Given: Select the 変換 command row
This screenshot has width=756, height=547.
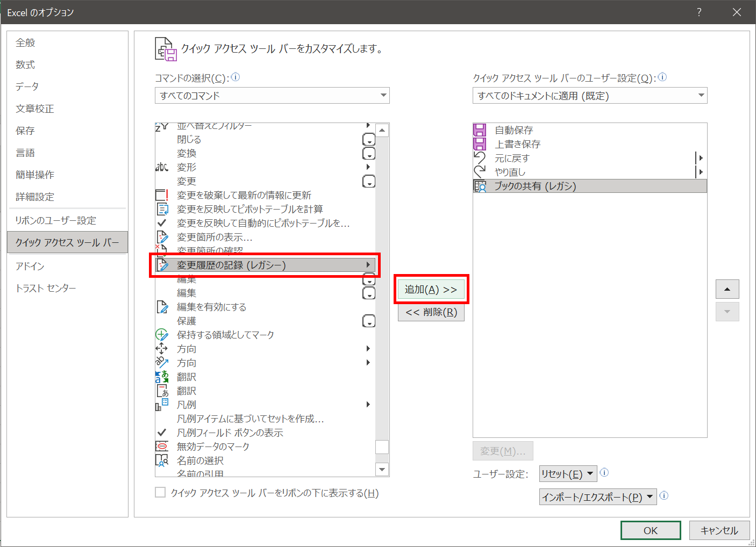Looking at the screenshot, I should (266, 153).
